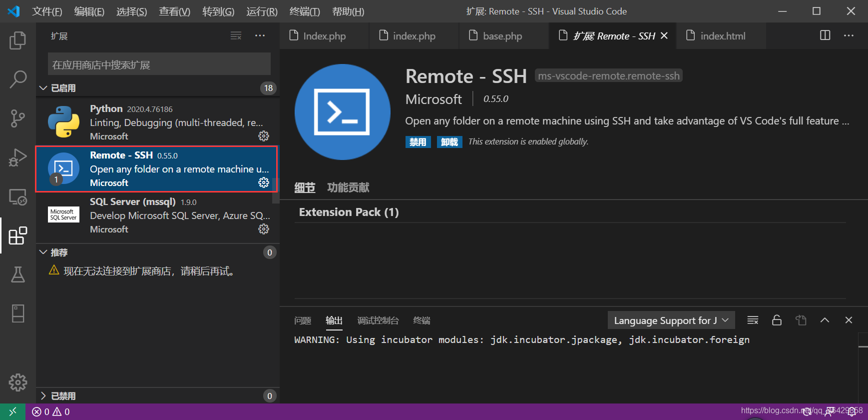Open the Edit menu
This screenshot has height=420, width=868.
pyautogui.click(x=89, y=11)
